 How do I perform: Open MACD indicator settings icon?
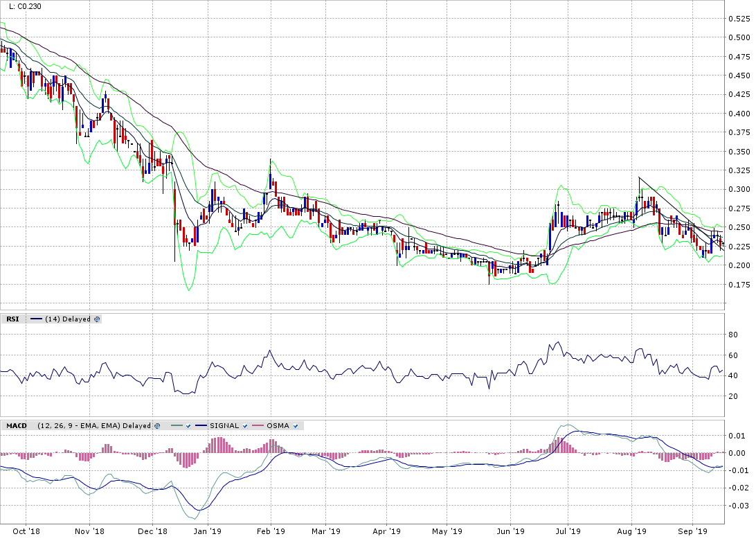157,426
